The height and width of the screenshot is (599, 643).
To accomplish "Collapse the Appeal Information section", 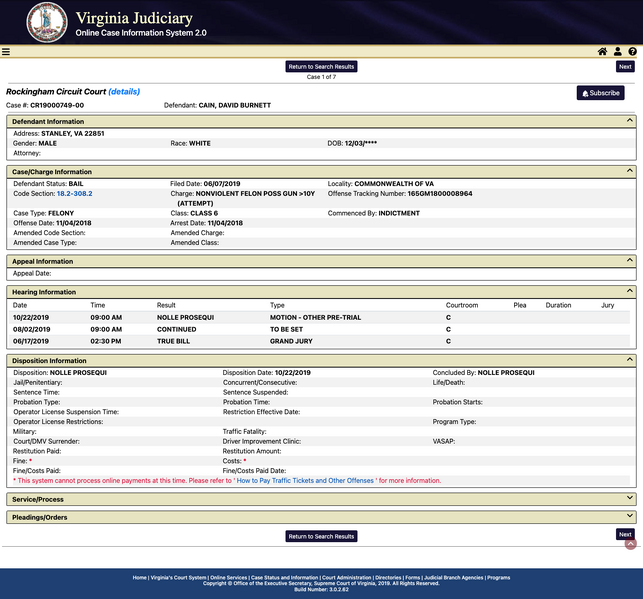I will point(629,260).
